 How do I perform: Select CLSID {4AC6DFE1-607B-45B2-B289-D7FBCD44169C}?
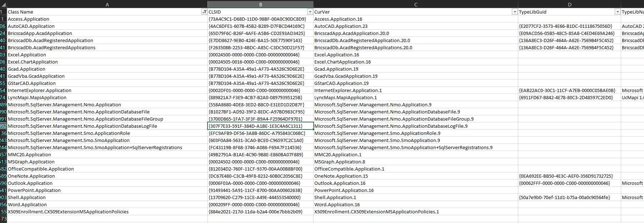pos(260,26)
